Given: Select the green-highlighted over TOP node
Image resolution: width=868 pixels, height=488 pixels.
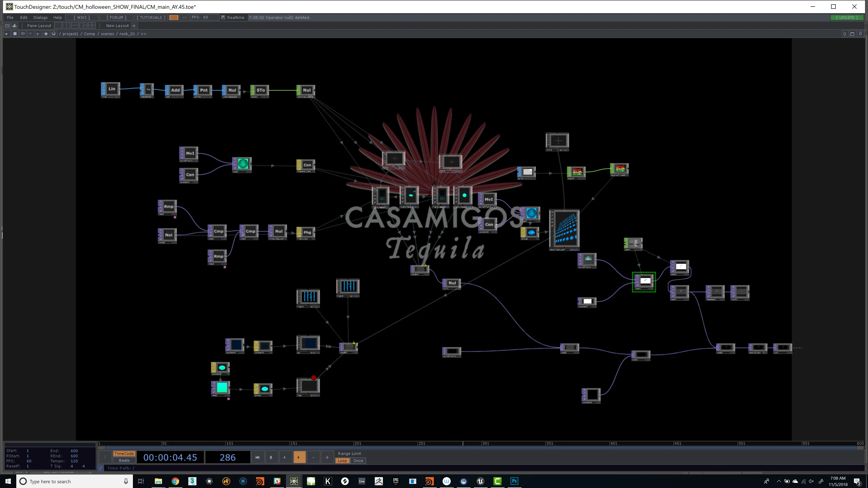Looking at the screenshot, I should click(644, 282).
